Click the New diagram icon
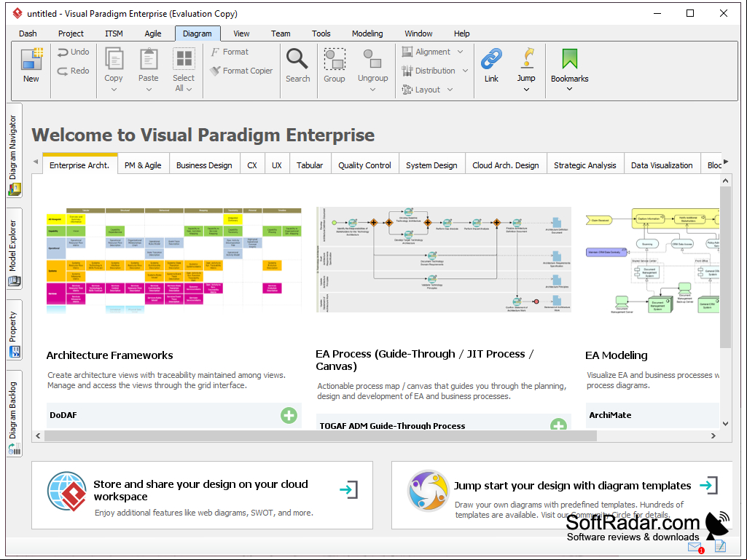747x560 pixels. [32, 60]
